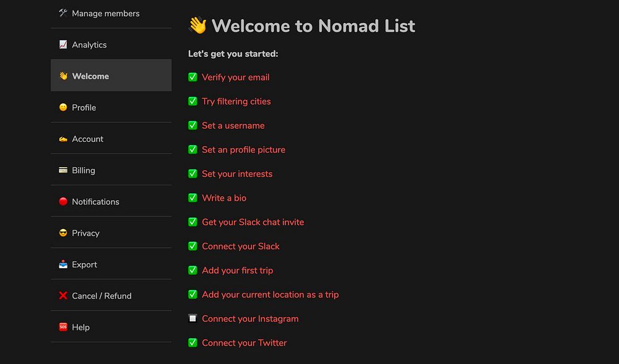The image size is (619, 364).
Task: Click the red X Cancel / Refund icon
Action: [63, 296]
